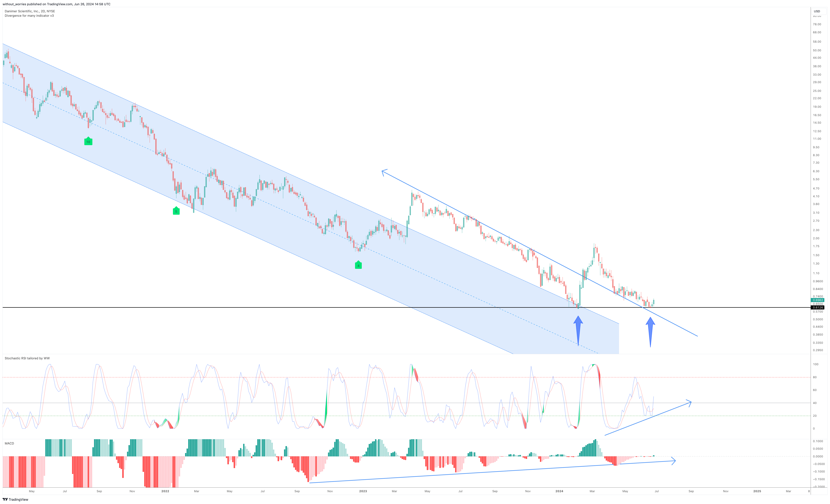Click the 0.0500 value on MACD axis
The image size is (830, 504).
(x=818, y=449)
